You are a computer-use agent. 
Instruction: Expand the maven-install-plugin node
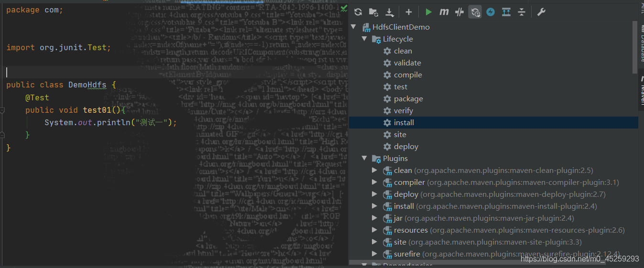coord(375,206)
